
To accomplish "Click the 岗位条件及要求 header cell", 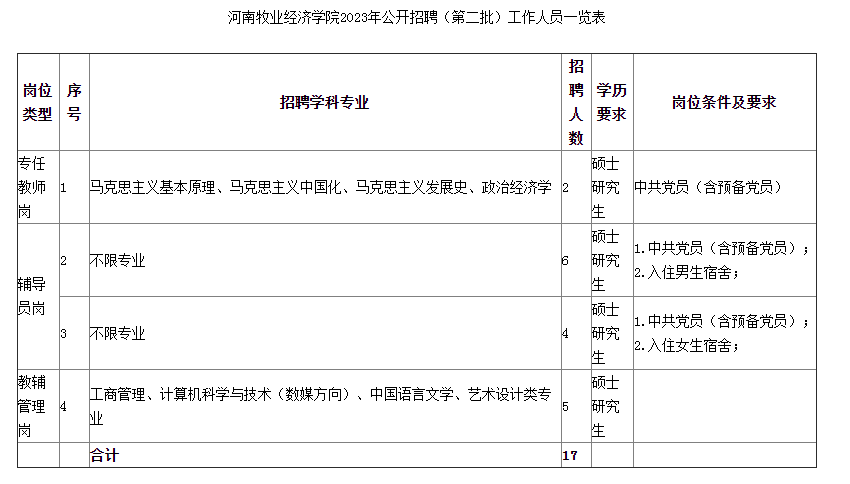I will [x=724, y=102].
